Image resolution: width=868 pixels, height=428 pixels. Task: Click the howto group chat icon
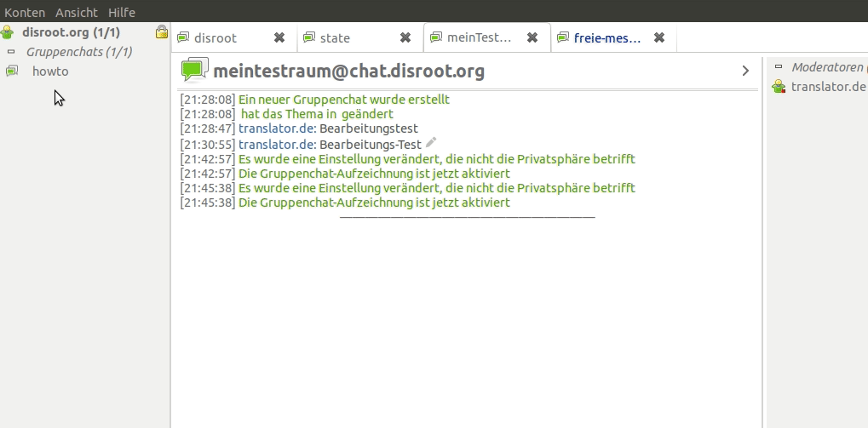point(11,71)
